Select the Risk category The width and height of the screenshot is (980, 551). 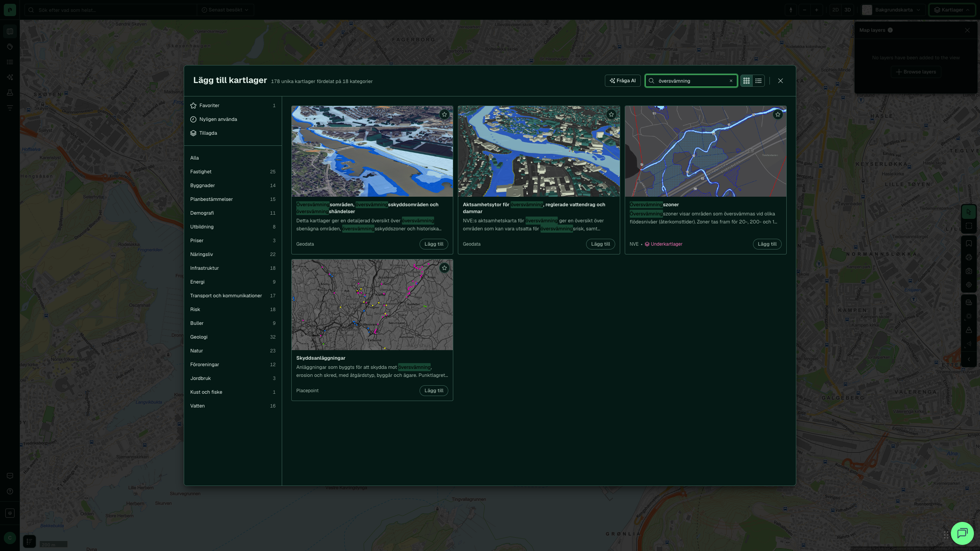233,310
